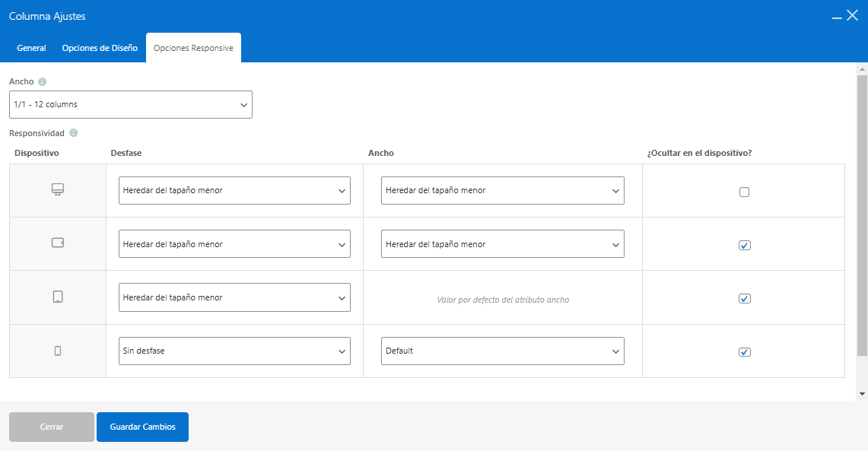Uncheck hide on landscape tablet checkbox
This screenshot has height=451, width=868.
pyautogui.click(x=745, y=245)
